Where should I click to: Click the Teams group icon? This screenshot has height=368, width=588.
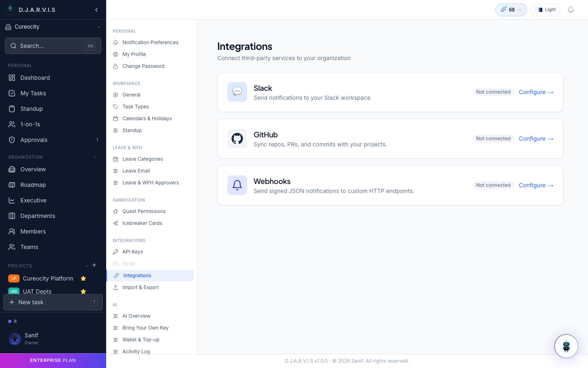(x=12, y=247)
